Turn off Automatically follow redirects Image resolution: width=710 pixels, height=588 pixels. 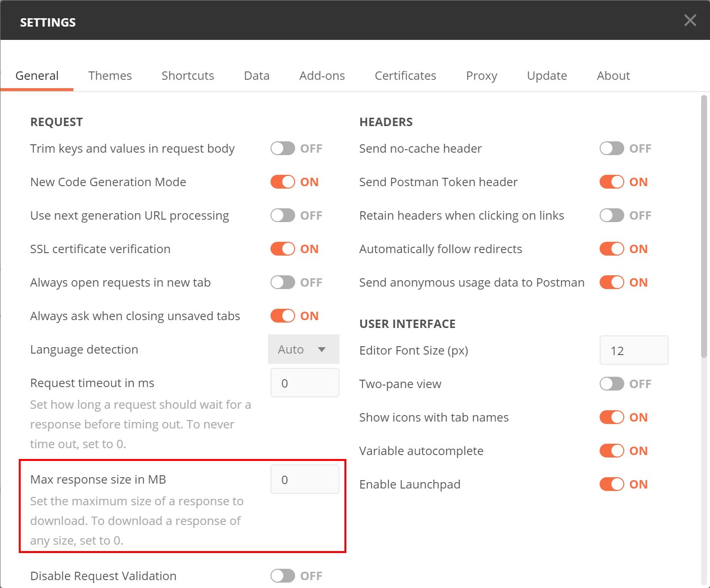tap(612, 249)
